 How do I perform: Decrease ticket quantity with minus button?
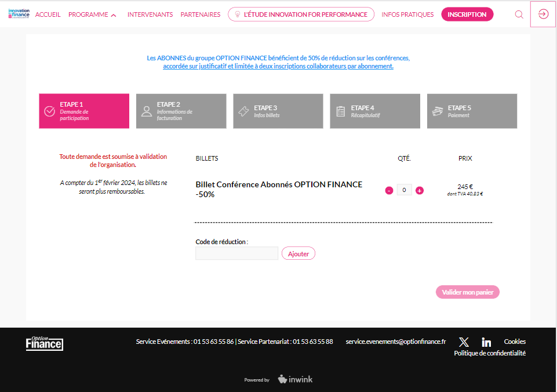coord(389,191)
